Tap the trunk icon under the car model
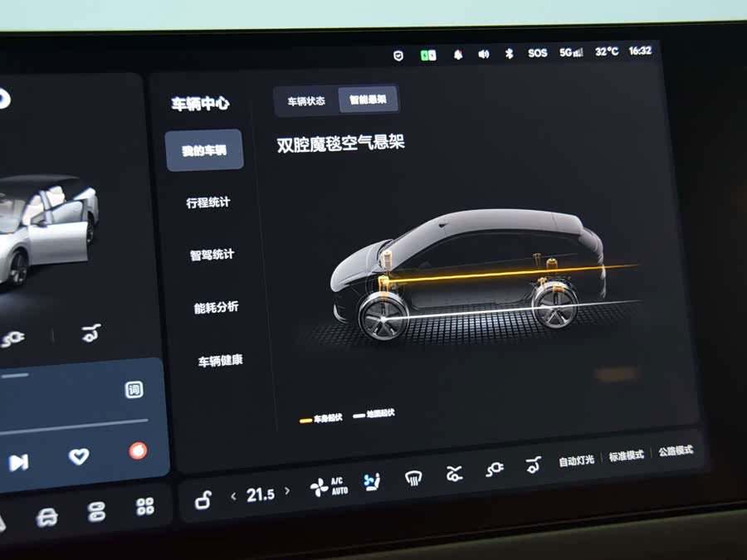Viewport: 747px width, 560px height. point(91,333)
